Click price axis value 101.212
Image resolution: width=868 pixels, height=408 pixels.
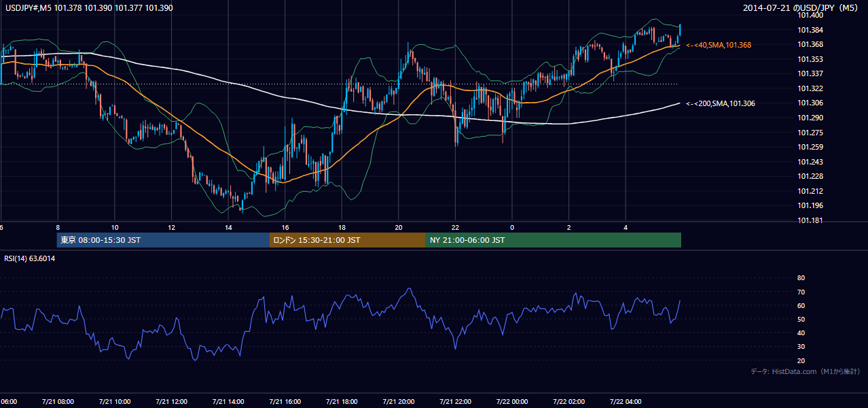pyautogui.click(x=810, y=191)
